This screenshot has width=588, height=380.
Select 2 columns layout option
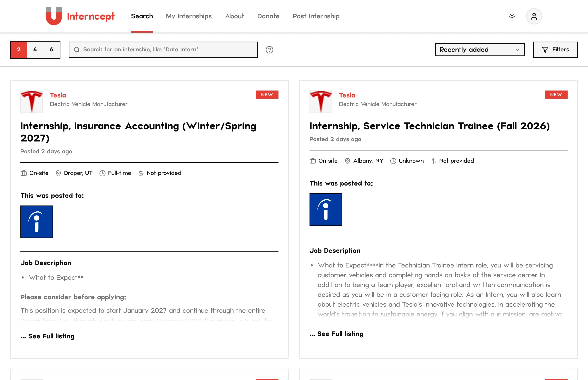19,50
